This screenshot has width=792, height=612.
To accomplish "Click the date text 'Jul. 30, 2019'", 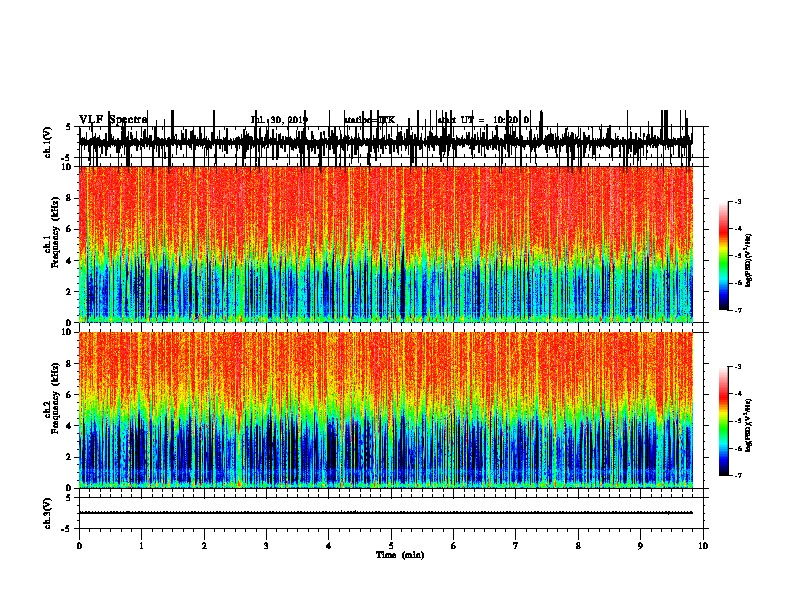I will tap(279, 120).
